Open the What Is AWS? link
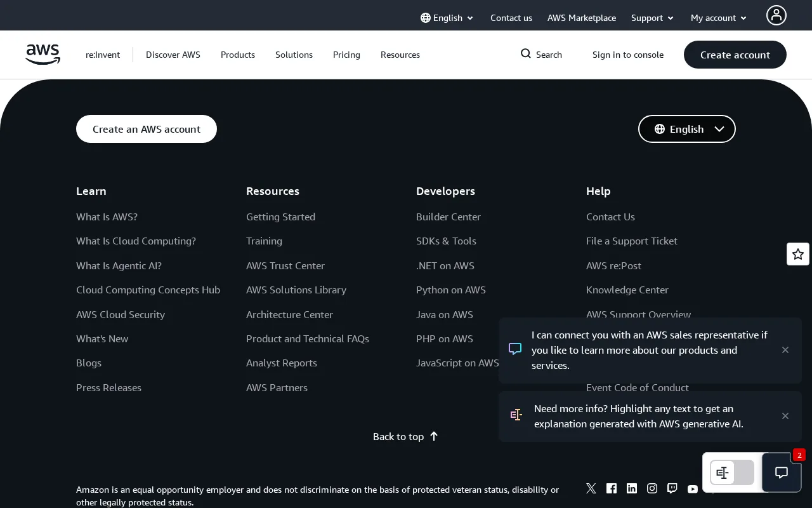Screen dimensions: 812x508 (x=107, y=217)
